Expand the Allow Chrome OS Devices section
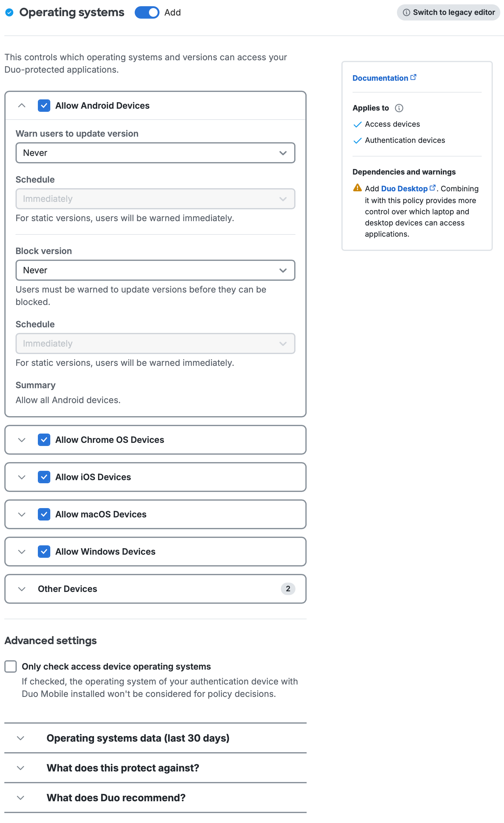 [22, 440]
